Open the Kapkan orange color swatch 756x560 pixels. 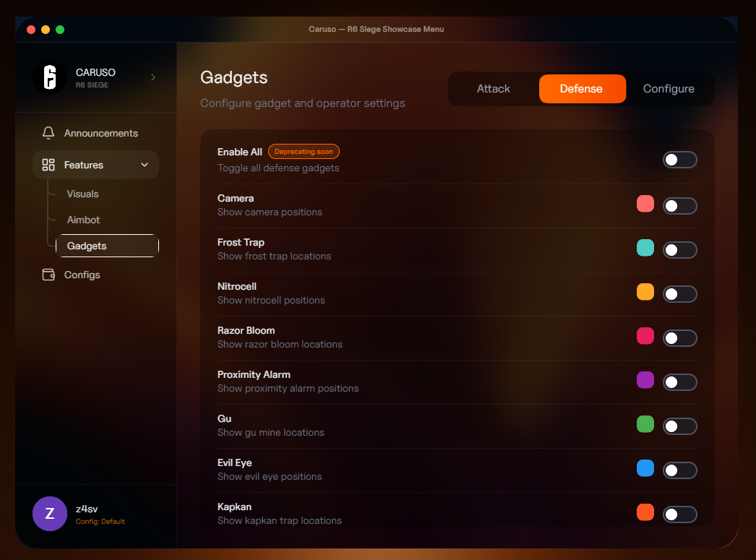[x=645, y=512]
